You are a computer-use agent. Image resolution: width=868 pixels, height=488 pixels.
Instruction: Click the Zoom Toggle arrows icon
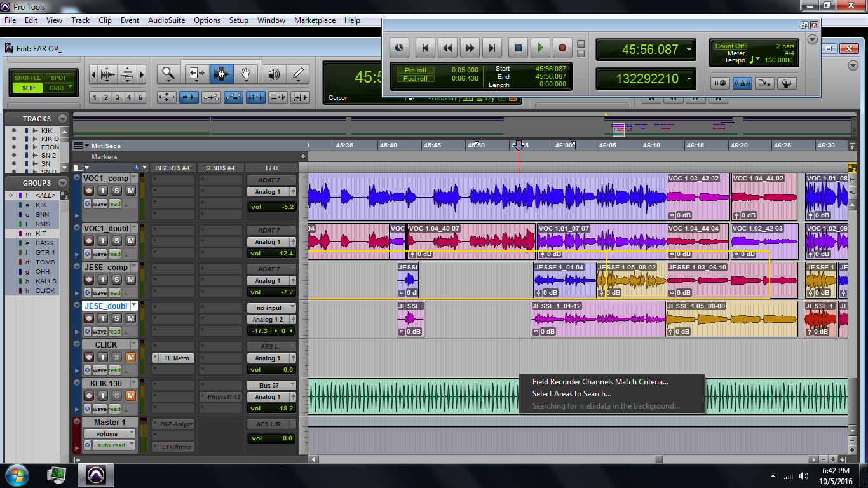[x=167, y=97]
